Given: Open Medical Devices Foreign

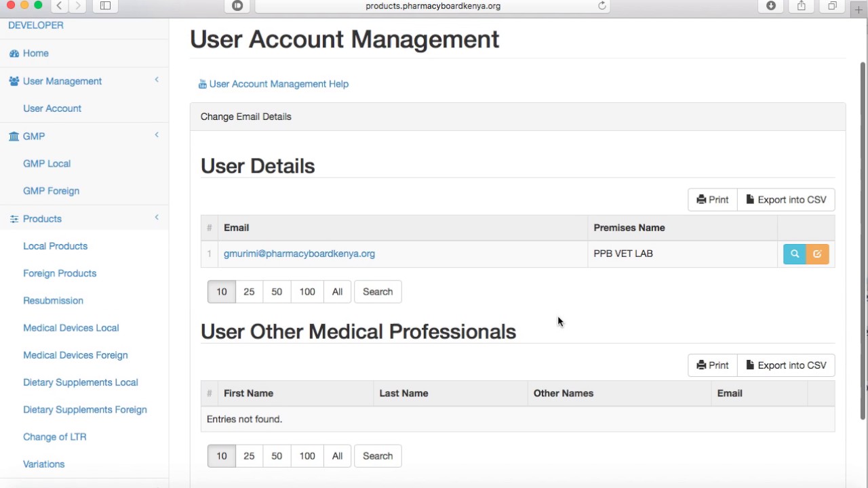Looking at the screenshot, I should pos(75,355).
